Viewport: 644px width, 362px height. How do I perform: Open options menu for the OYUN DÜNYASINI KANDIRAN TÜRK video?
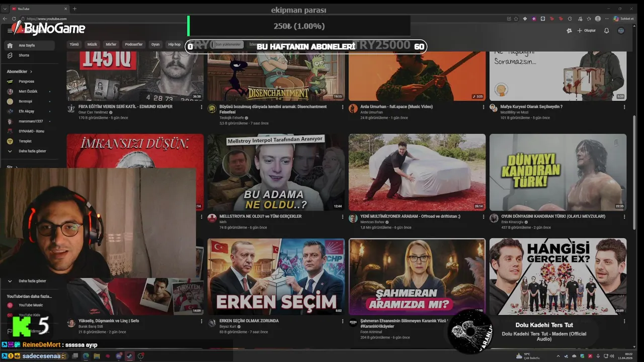(x=624, y=217)
